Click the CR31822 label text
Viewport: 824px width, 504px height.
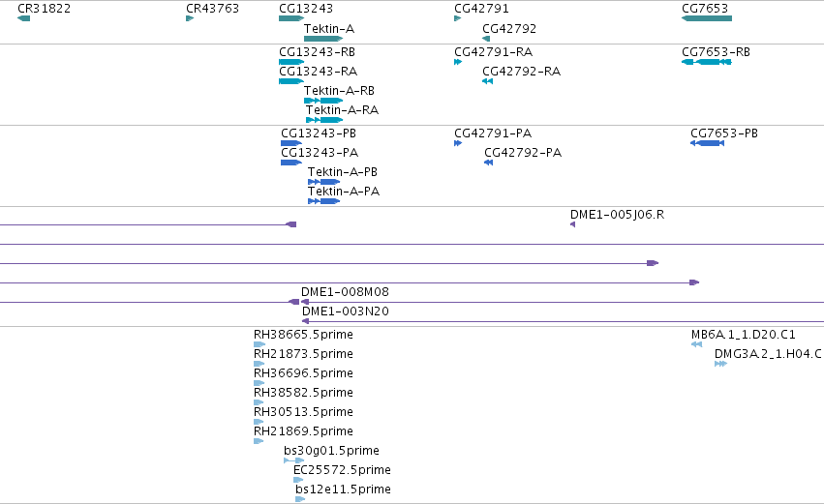click(x=45, y=9)
